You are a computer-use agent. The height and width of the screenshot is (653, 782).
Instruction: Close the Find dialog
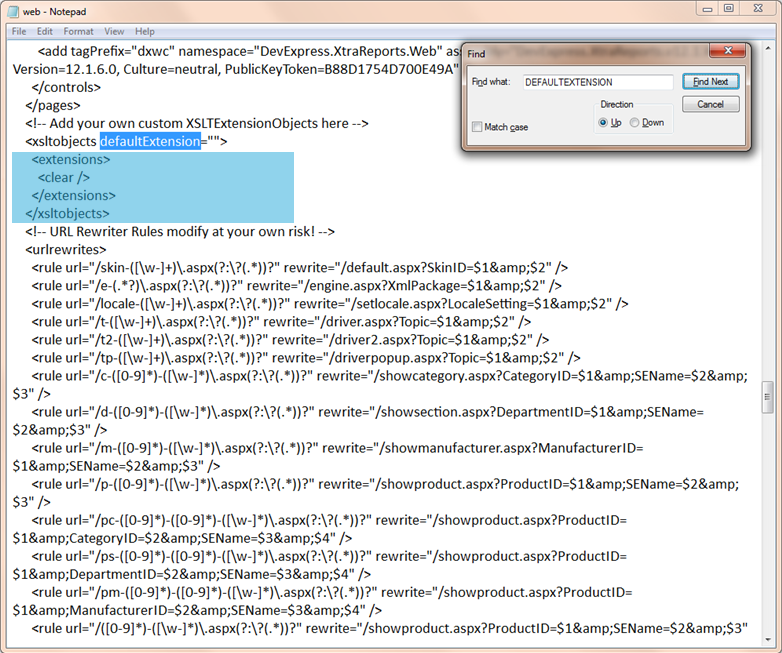tap(727, 50)
